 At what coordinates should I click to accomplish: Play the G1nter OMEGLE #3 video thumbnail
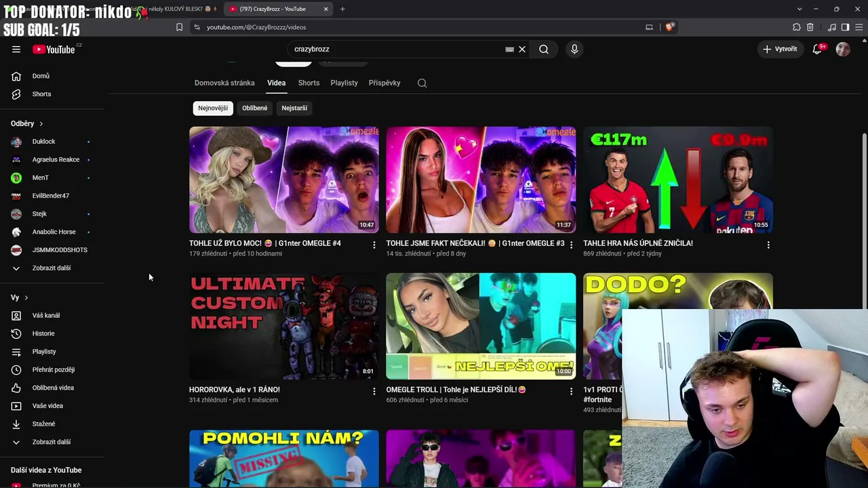click(x=481, y=180)
